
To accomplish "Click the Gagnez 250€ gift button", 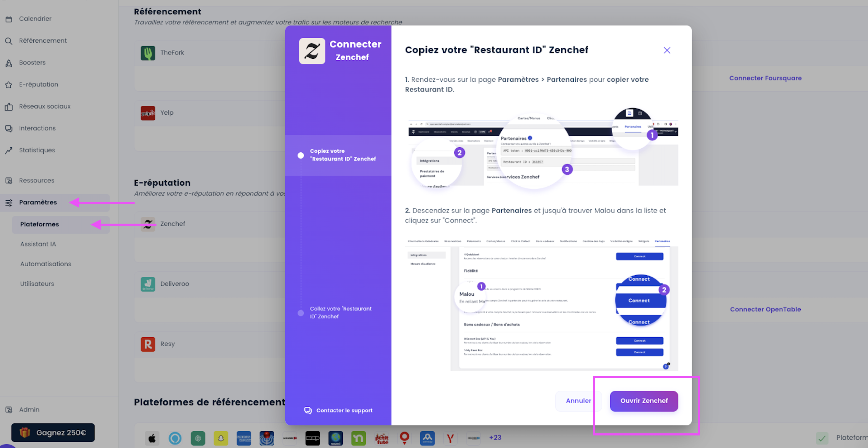I will [53, 433].
